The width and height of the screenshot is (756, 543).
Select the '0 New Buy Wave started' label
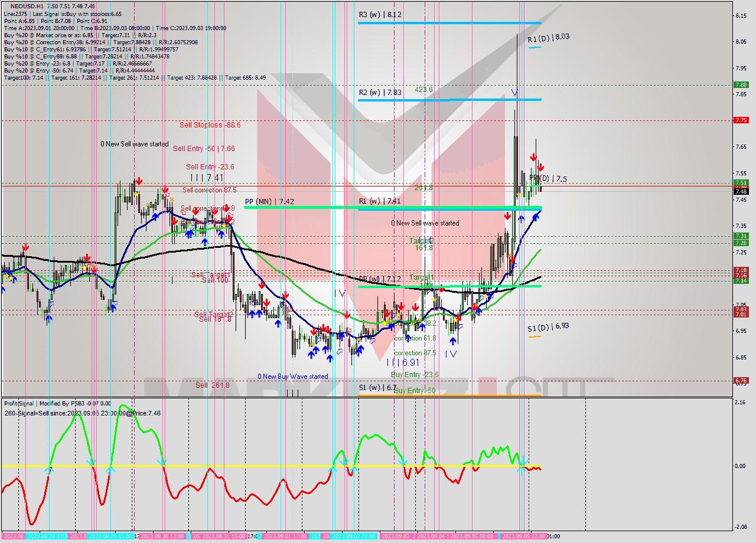tap(292, 377)
